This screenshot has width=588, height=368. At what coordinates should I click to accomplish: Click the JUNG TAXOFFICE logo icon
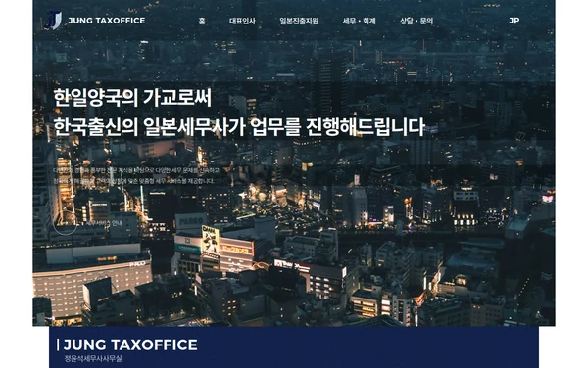pos(54,21)
